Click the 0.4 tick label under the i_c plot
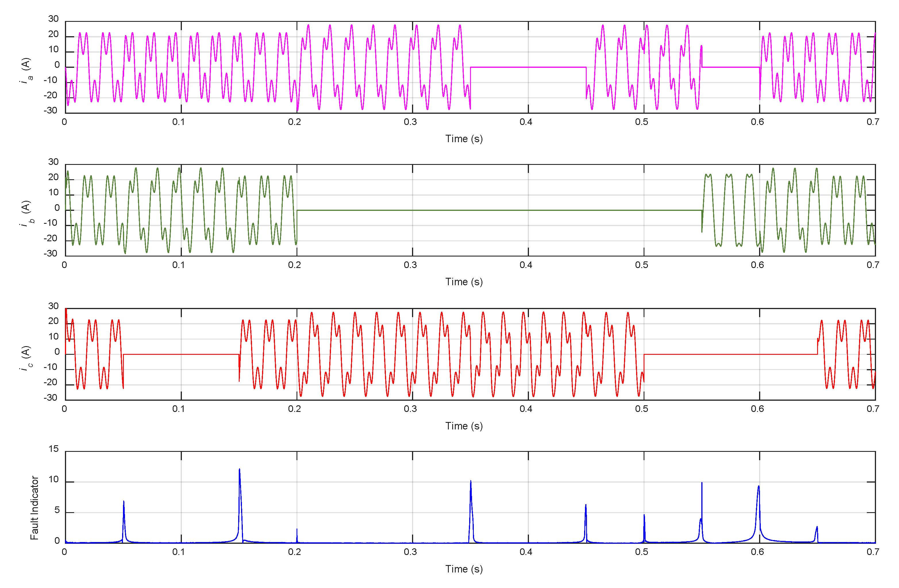 coord(525,409)
